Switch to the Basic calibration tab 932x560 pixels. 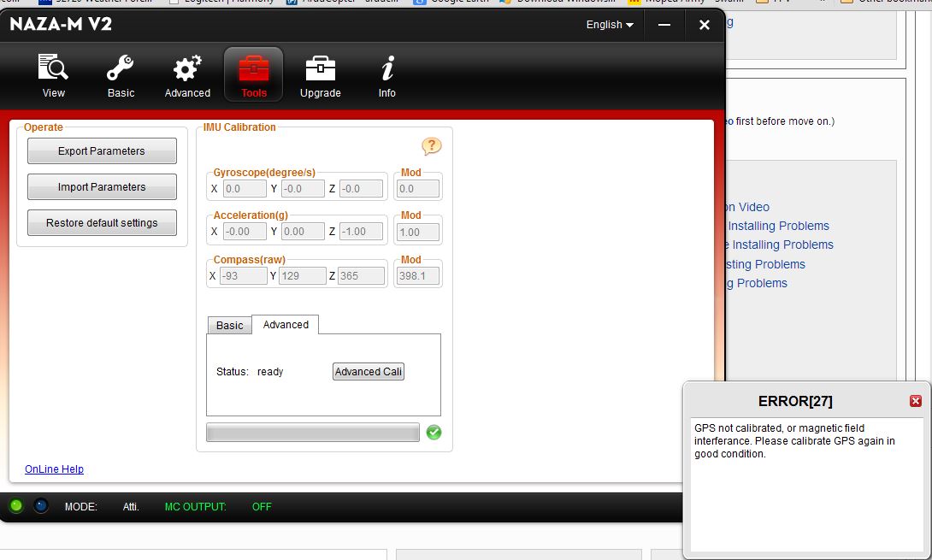pos(229,326)
